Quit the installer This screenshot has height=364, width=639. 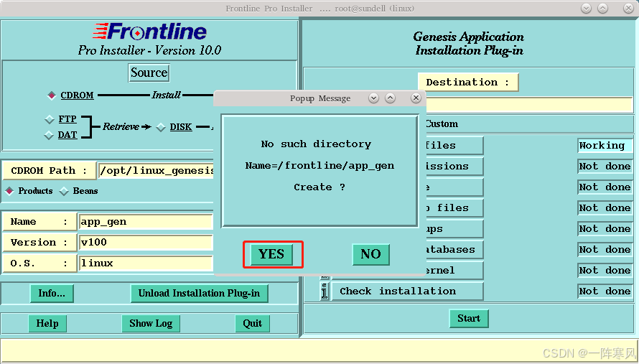(252, 324)
